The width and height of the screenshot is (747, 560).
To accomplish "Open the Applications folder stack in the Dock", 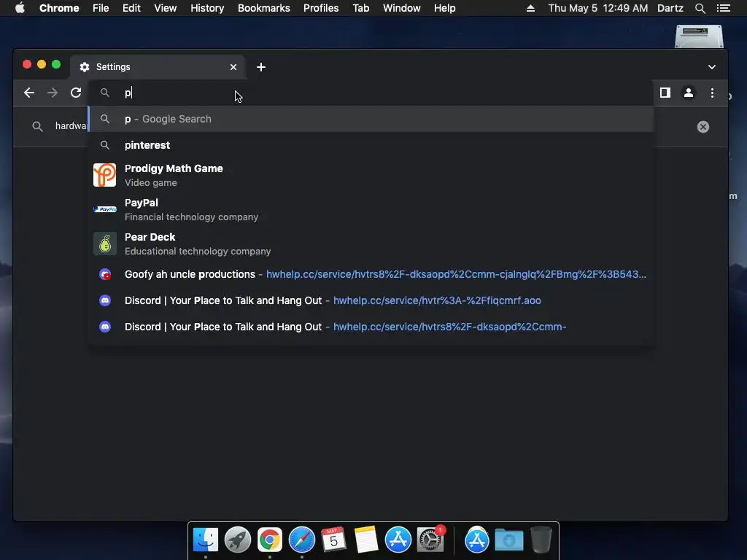I will point(477,540).
